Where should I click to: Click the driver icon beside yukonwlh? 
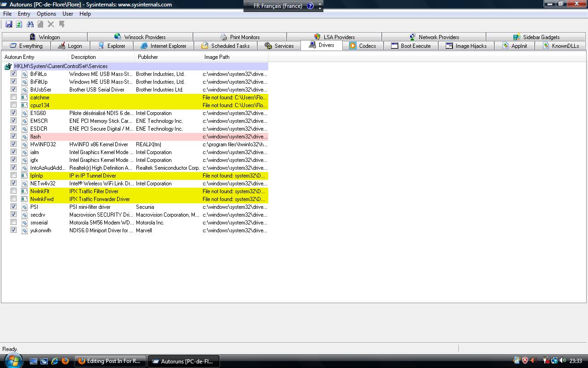click(x=24, y=230)
